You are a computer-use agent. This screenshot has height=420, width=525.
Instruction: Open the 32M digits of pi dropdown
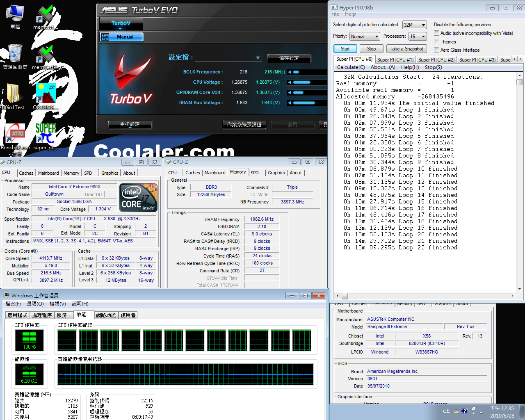[x=415, y=25]
